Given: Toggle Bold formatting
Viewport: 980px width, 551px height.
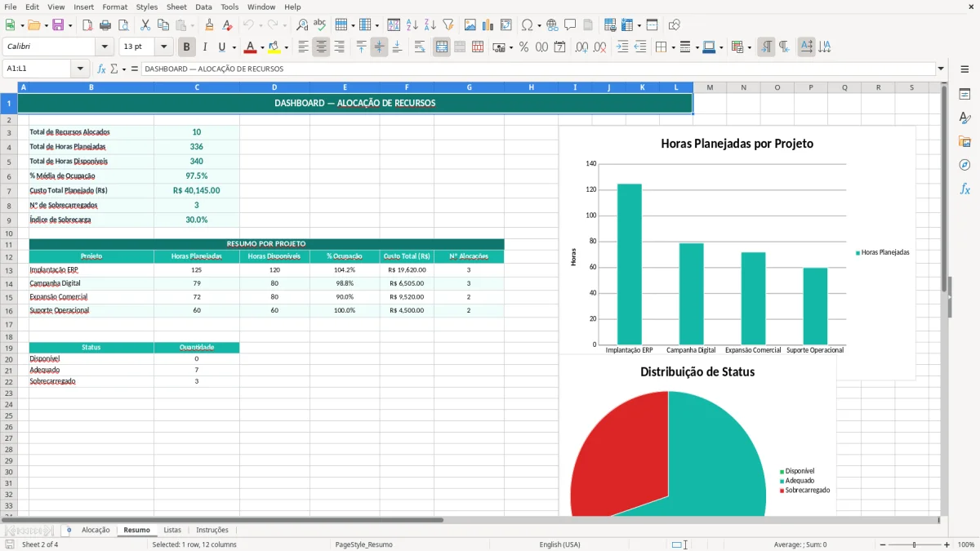Looking at the screenshot, I should coord(186,47).
